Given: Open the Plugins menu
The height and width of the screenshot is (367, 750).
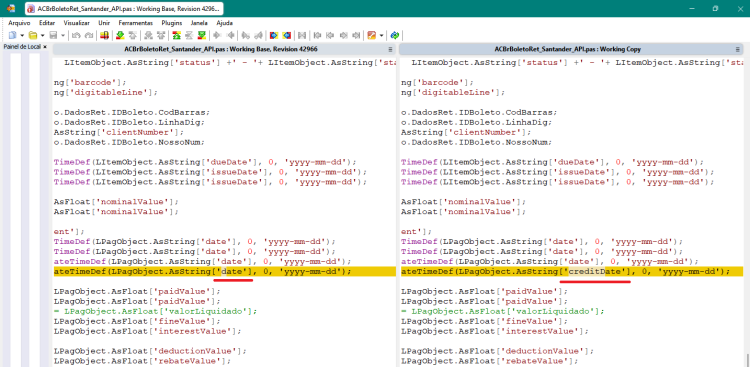Looking at the screenshot, I should [172, 22].
